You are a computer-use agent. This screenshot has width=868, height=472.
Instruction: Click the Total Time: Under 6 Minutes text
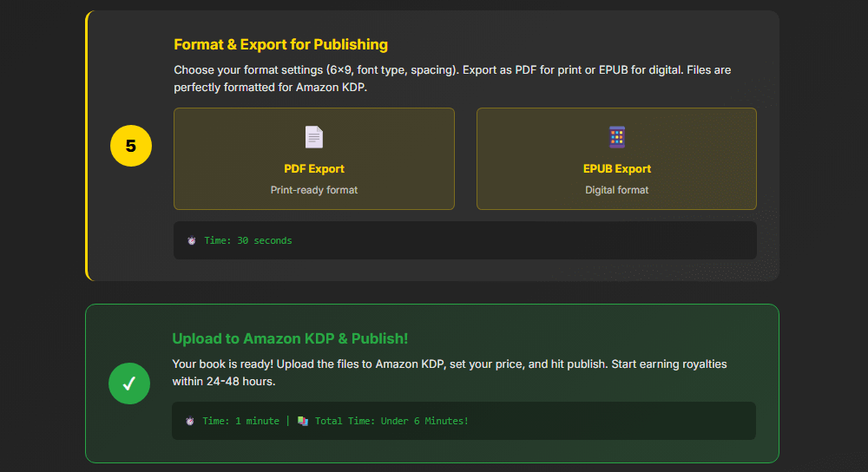point(391,421)
